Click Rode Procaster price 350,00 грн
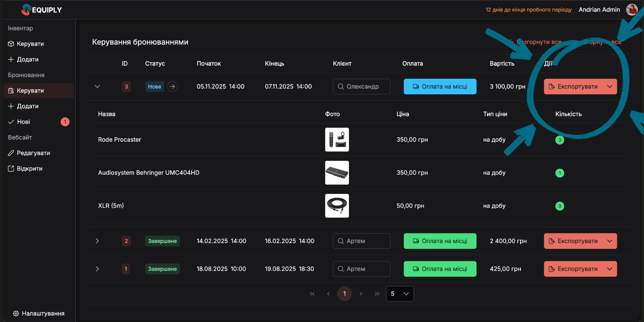Screen dimensions: 644x322 tap(412, 140)
